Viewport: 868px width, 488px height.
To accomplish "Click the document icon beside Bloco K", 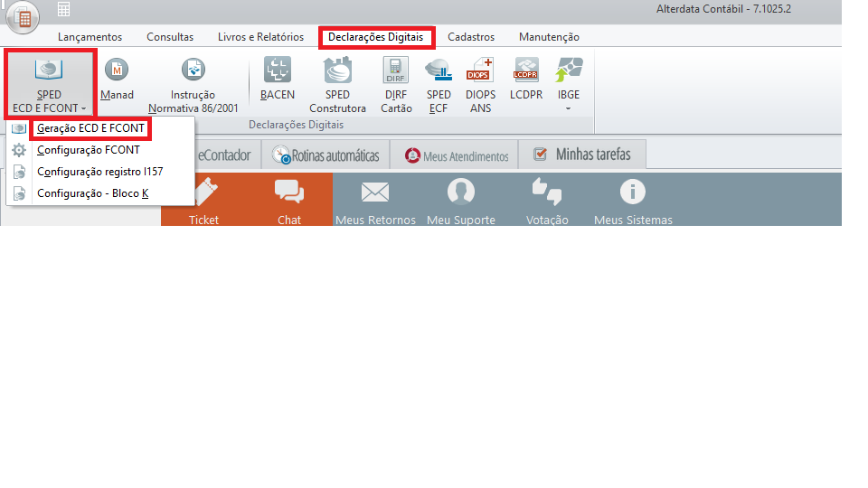I will click(x=19, y=193).
